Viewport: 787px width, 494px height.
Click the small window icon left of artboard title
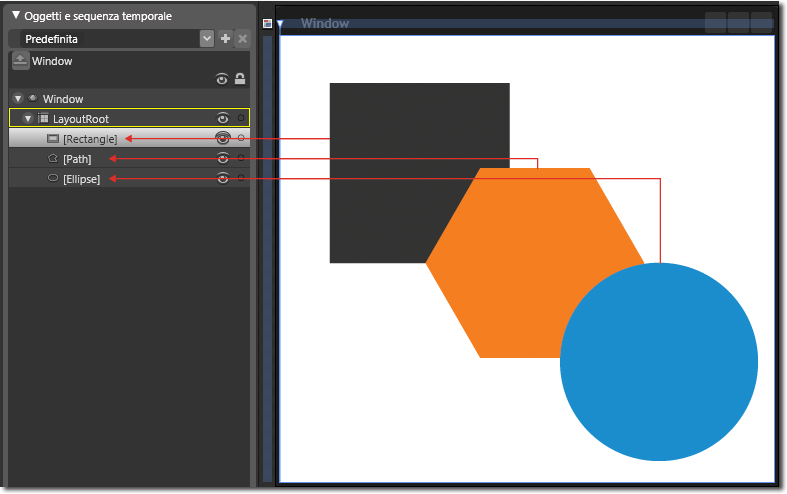pos(268,24)
